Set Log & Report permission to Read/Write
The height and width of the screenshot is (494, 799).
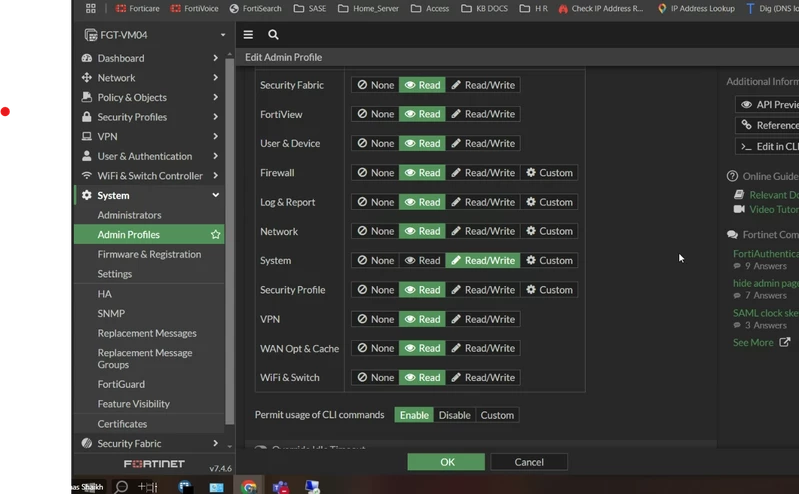click(483, 202)
